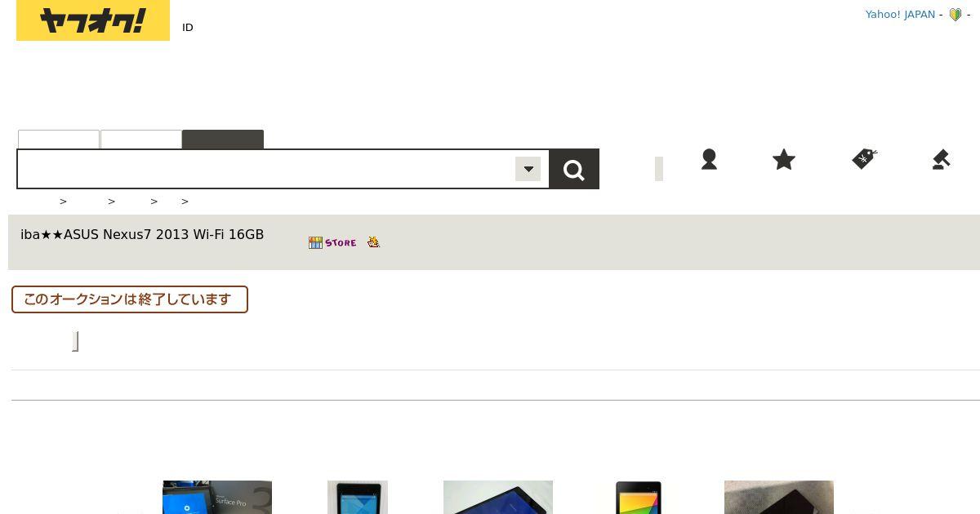980x514 pixels.
Task: Click the small icon beside the Store badge
Action: 373,242
